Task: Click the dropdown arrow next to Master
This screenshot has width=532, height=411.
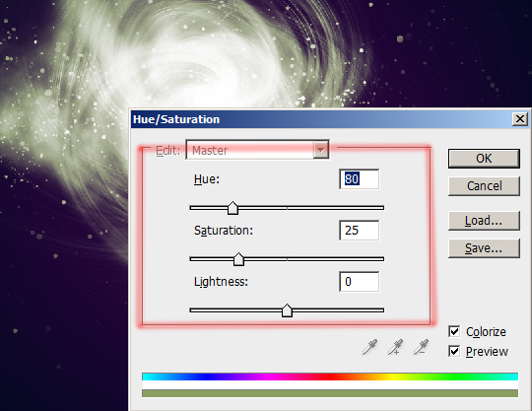Action: point(320,150)
